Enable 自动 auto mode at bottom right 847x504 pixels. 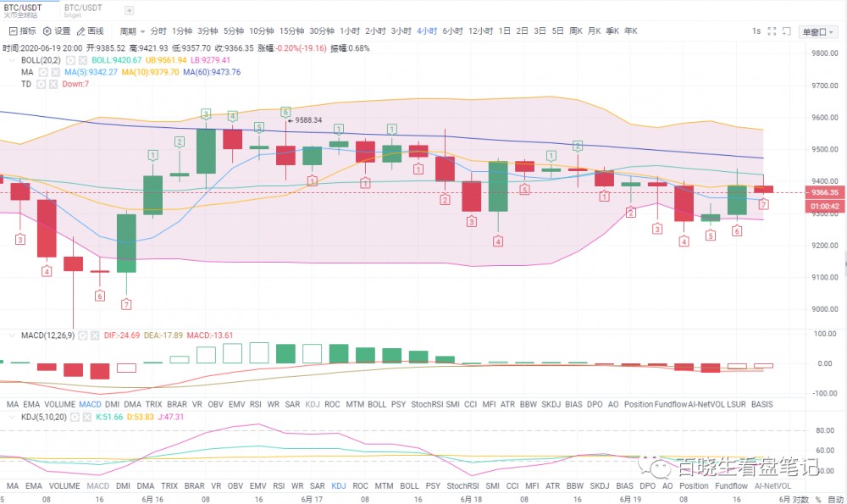click(834, 498)
